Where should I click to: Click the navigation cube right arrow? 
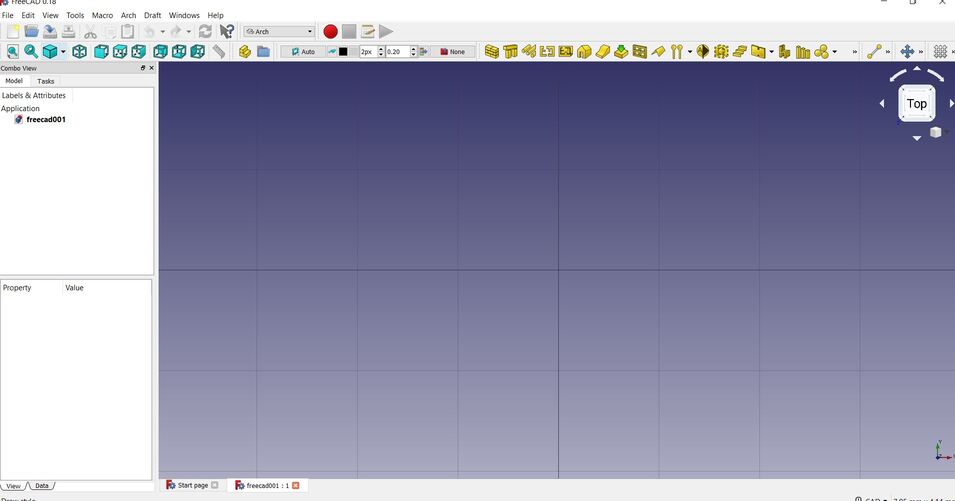pyautogui.click(x=951, y=103)
